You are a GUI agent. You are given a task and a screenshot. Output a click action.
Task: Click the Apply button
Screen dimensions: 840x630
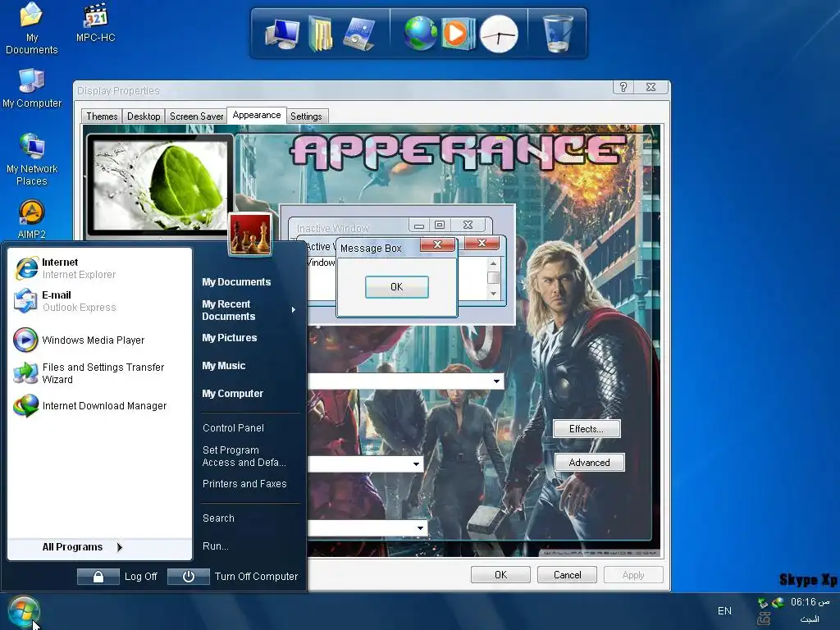(x=633, y=575)
